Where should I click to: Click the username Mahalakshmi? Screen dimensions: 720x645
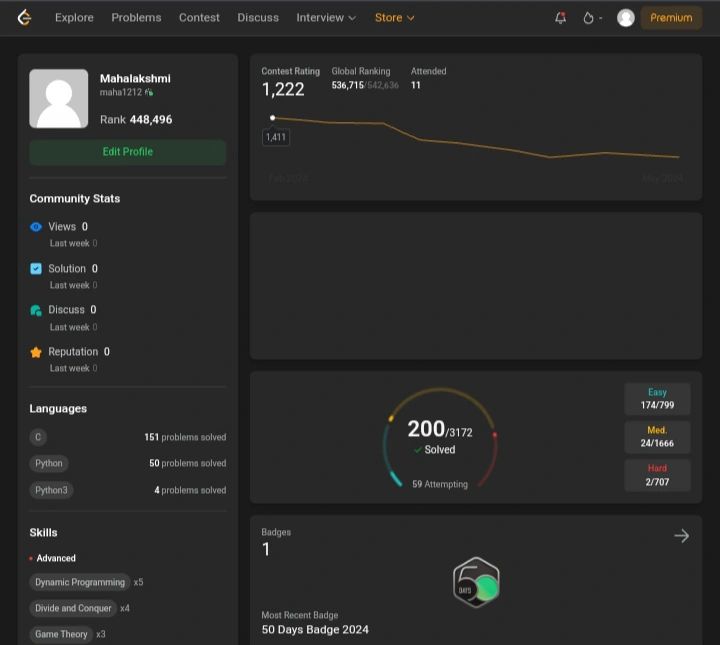click(135, 79)
